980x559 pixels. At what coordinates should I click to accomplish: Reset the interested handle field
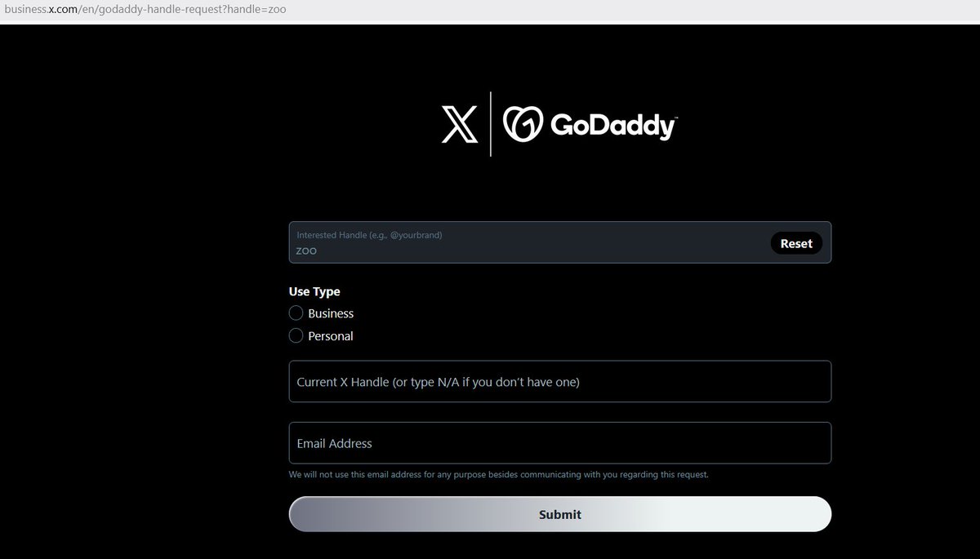point(796,243)
